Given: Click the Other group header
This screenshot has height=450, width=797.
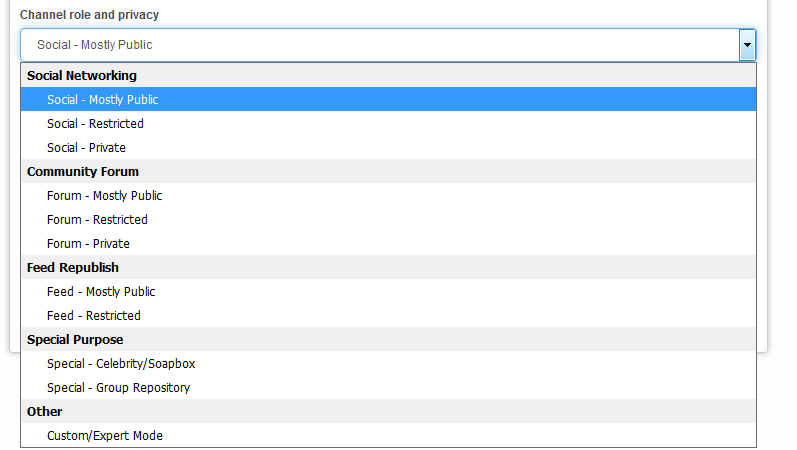Looking at the screenshot, I should [45, 412].
